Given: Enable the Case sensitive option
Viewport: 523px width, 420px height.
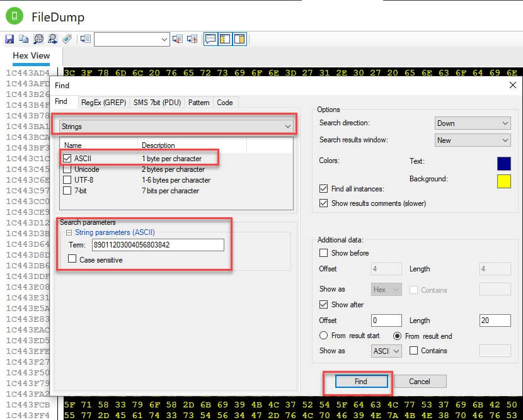Looking at the screenshot, I should pos(72,259).
